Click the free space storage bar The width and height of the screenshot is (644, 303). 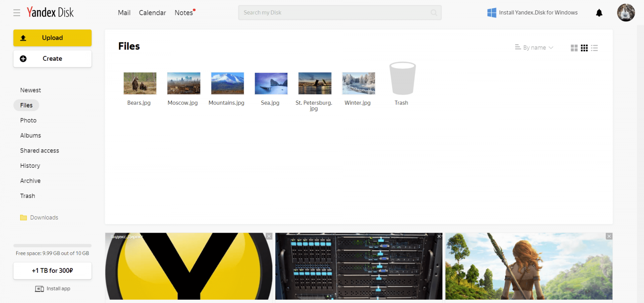(52, 245)
